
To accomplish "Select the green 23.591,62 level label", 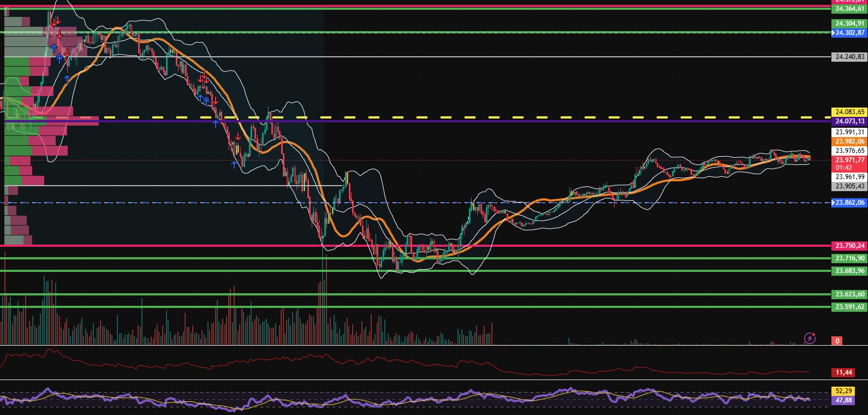I will tap(849, 307).
